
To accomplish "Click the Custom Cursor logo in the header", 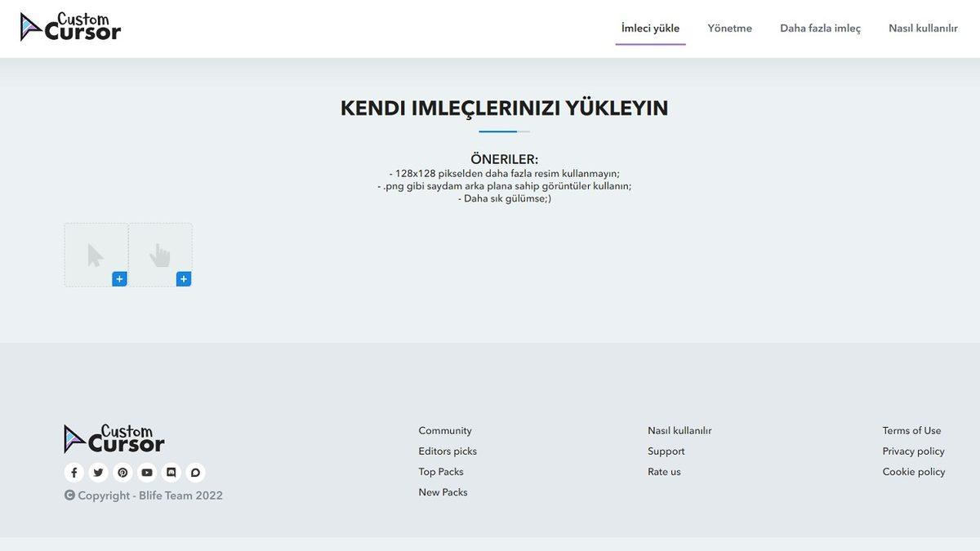I will click(70, 27).
